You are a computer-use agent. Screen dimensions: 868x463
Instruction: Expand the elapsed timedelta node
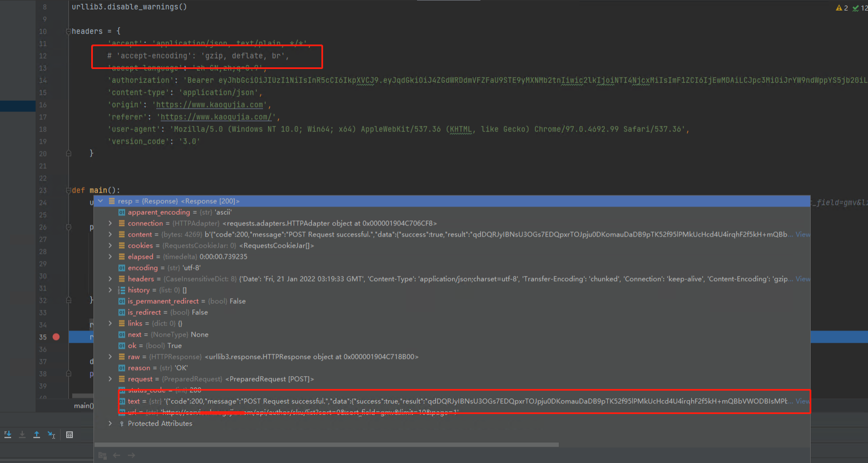tap(110, 257)
